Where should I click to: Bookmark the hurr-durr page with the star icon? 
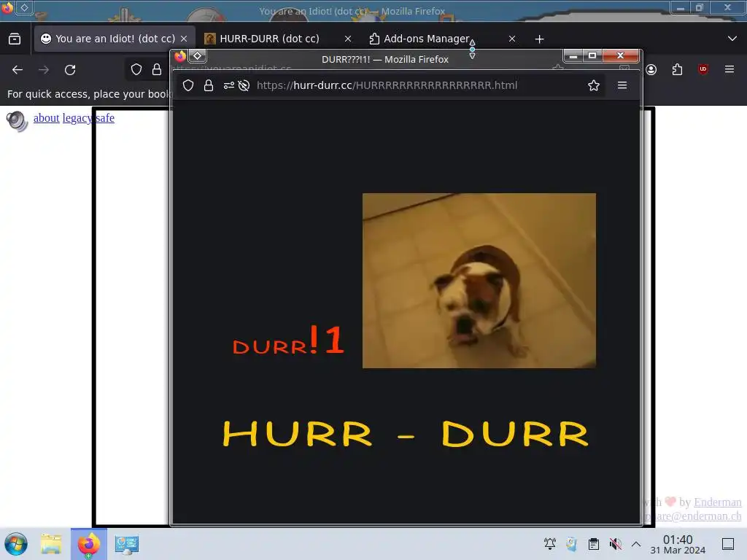click(x=594, y=85)
